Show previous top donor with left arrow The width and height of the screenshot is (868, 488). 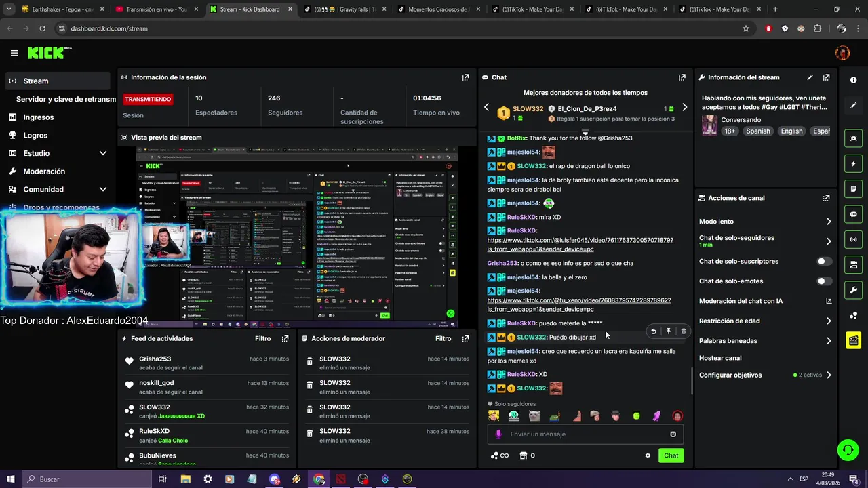[x=486, y=107]
